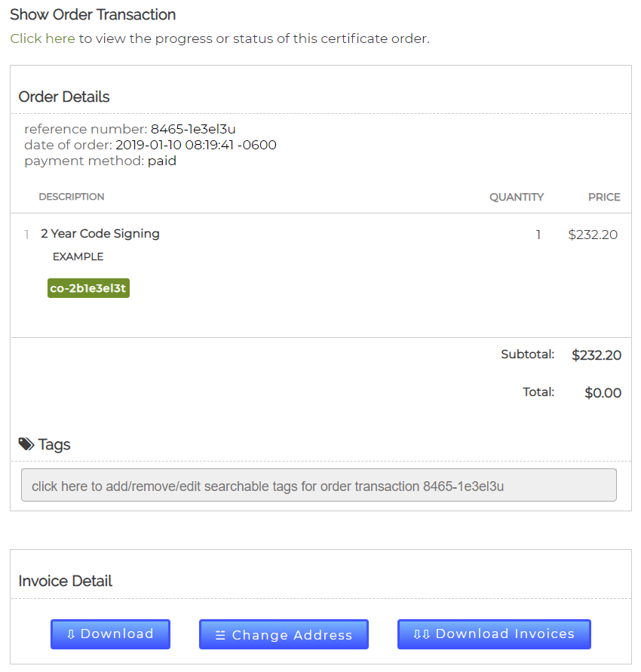Click the list icon on the Change Address button
Screen dimensions: 641x672
220,635
